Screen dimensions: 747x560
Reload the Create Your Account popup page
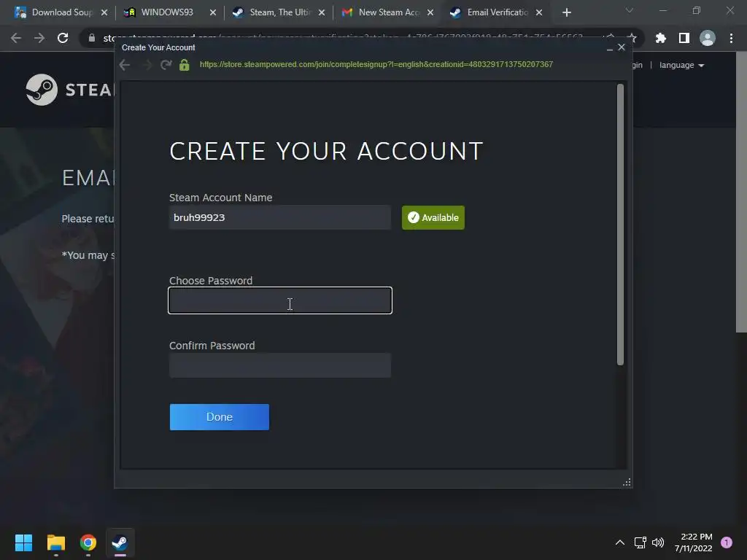pos(166,64)
